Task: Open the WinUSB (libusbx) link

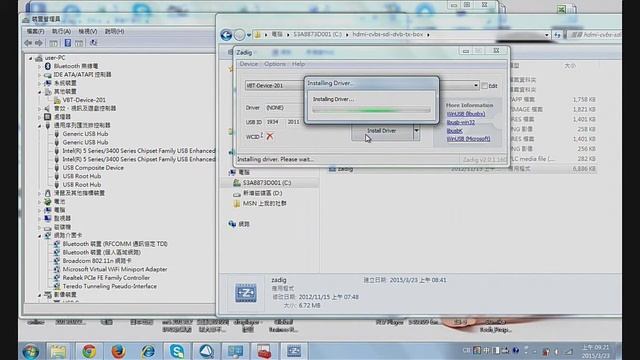Action: (x=466, y=114)
